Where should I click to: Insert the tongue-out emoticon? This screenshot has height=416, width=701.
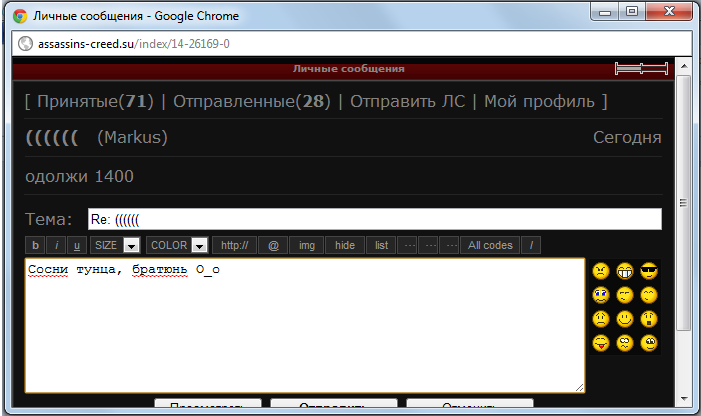point(600,344)
